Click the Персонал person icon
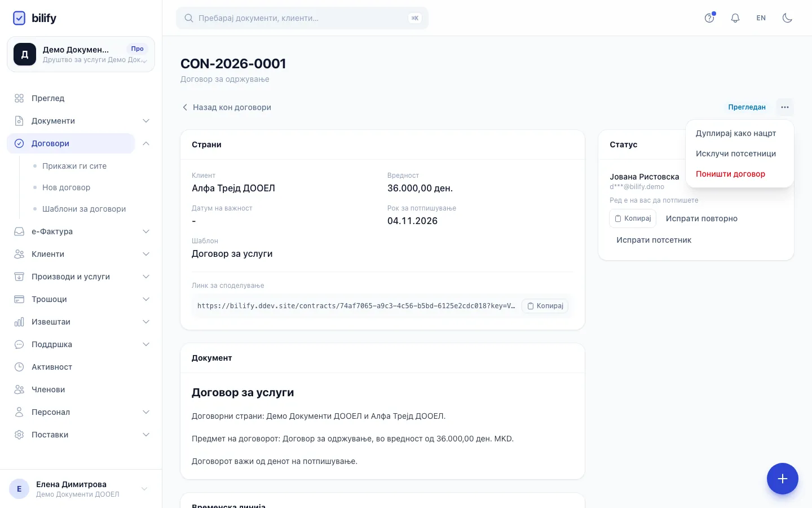Image resolution: width=812 pixels, height=508 pixels. click(x=19, y=412)
